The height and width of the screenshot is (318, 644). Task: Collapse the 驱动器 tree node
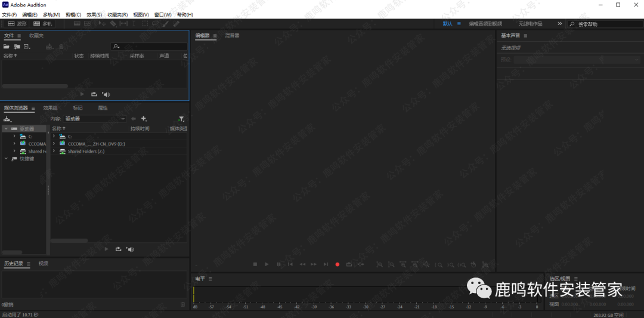click(6, 128)
